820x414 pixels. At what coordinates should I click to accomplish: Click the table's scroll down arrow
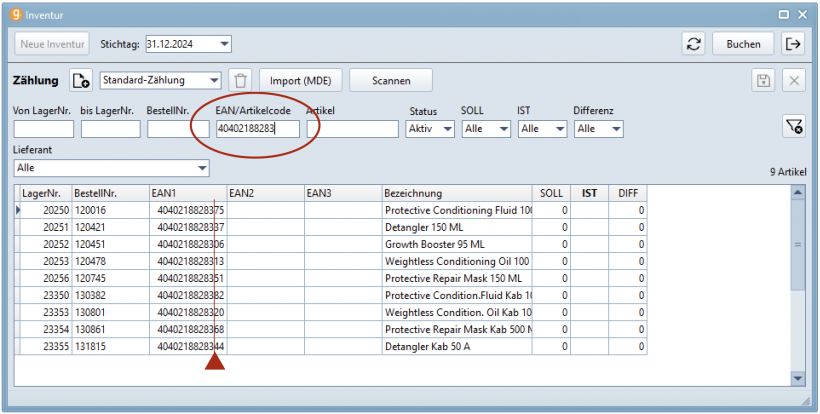(x=797, y=378)
